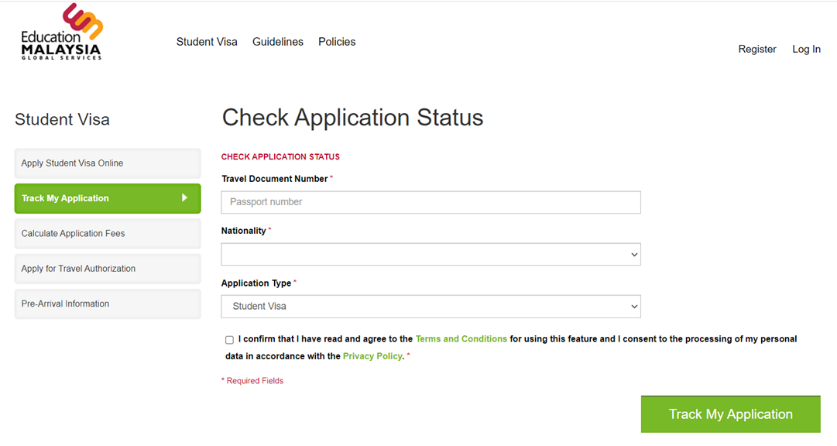The height and width of the screenshot is (446, 837).
Task: Expand the Application Type dropdown
Action: tap(430, 306)
